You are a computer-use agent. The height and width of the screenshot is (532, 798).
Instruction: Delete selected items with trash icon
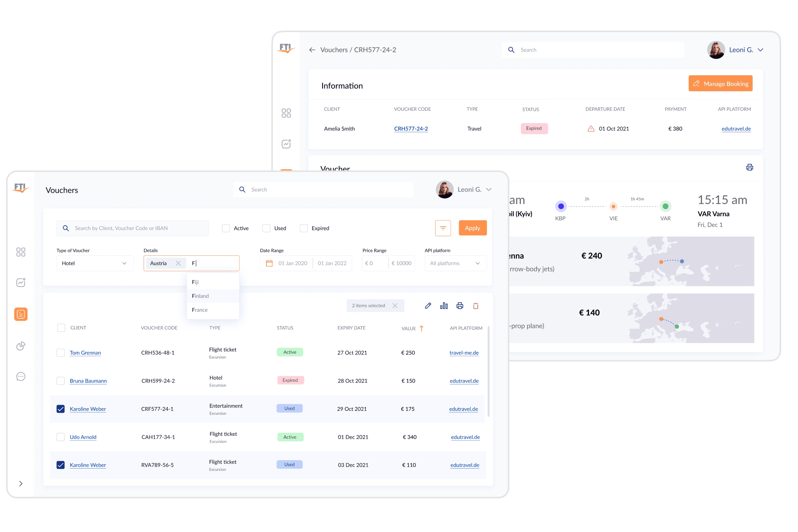476,306
